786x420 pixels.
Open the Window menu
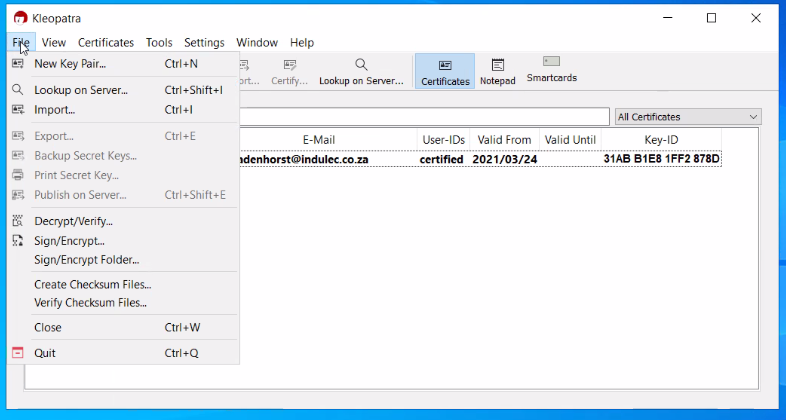[x=257, y=43]
